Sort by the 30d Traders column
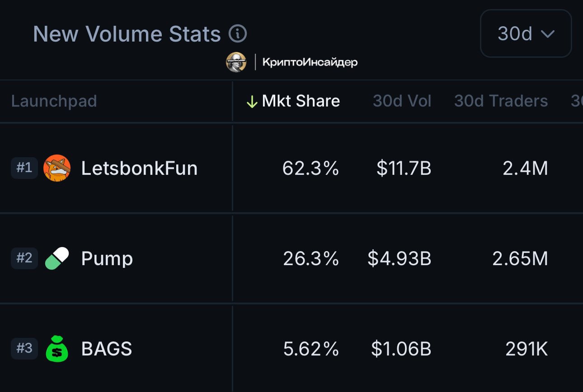The image size is (583, 392). [501, 101]
